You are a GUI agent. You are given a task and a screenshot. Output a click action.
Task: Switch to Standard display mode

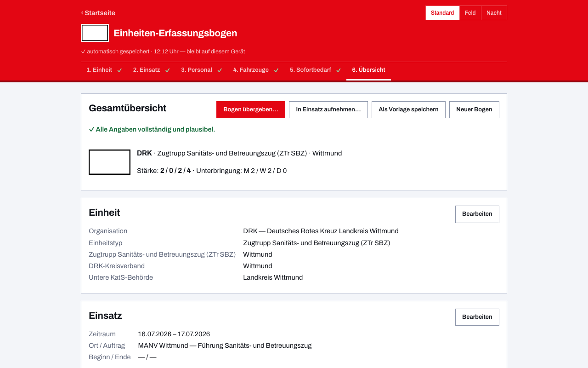click(x=442, y=13)
